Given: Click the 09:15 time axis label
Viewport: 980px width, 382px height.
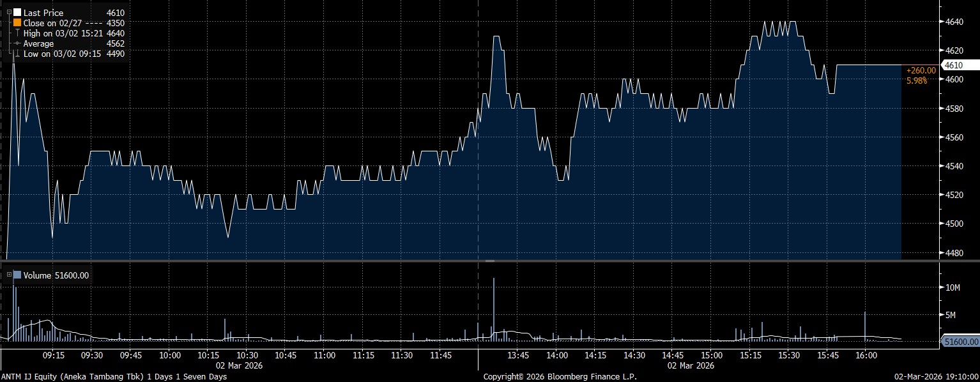Looking at the screenshot, I should [x=53, y=355].
